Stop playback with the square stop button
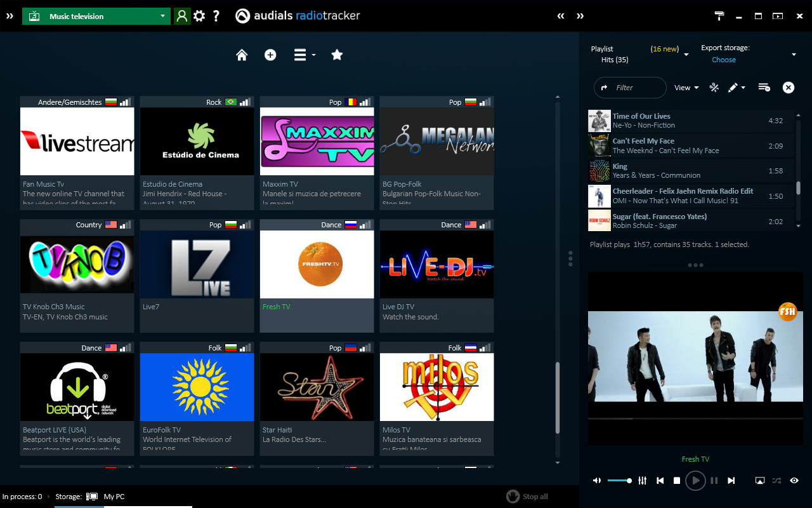The height and width of the screenshot is (508, 812). point(677,481)
